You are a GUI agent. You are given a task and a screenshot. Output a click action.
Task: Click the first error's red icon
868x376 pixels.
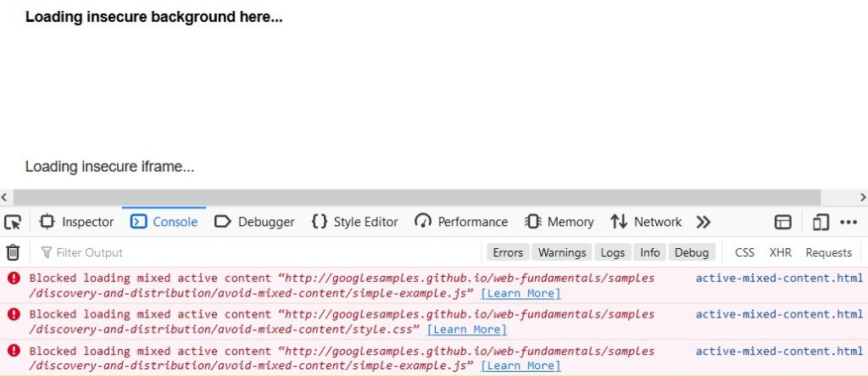pos(13,278)
